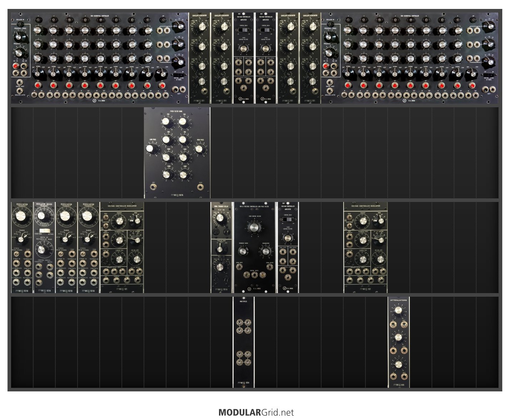Image resolution: width=513 pixels, height=420 pixels.
Task: Toggle Control Mode switch on third-row 902 amplifier
Action: click(x=288, y=219)
